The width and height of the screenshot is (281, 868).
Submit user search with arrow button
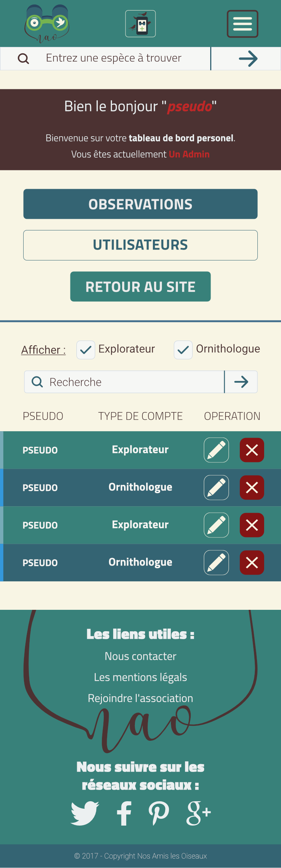(241, 382)
